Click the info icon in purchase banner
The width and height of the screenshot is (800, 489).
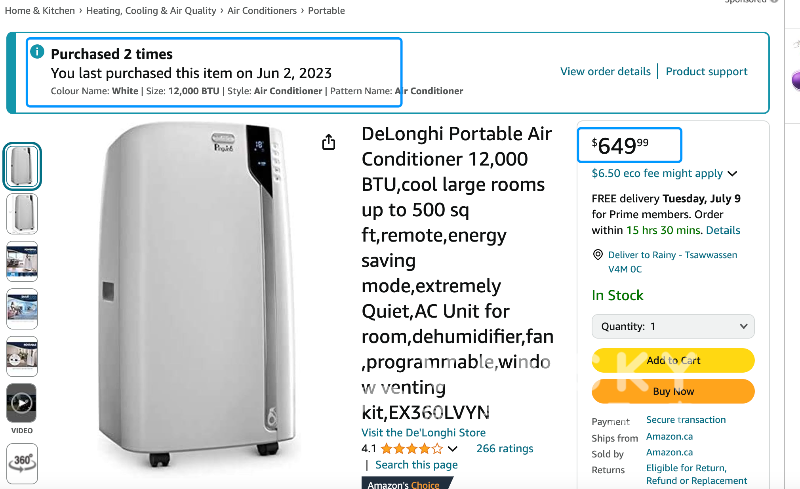coord(37,52)
